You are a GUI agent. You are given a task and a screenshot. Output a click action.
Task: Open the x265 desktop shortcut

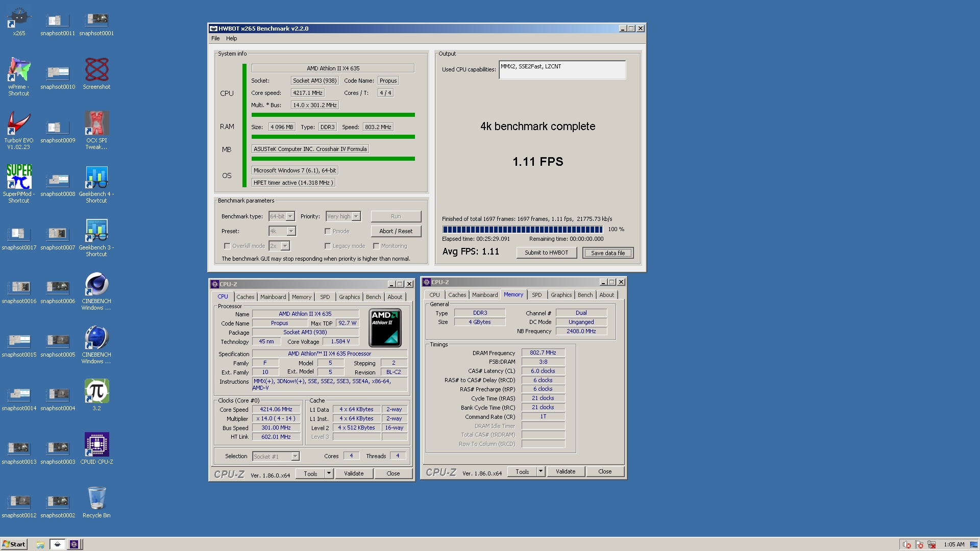click(19, 21)
